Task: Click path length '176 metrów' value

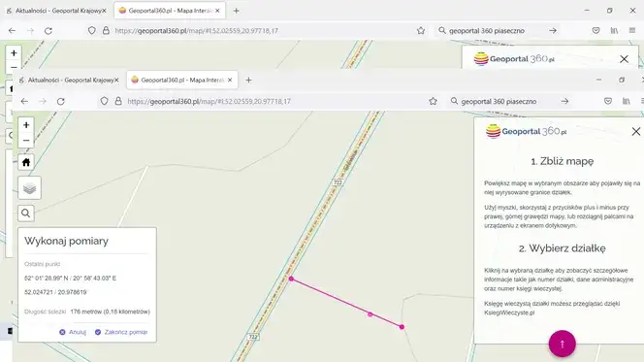Action: coord(110,312)
